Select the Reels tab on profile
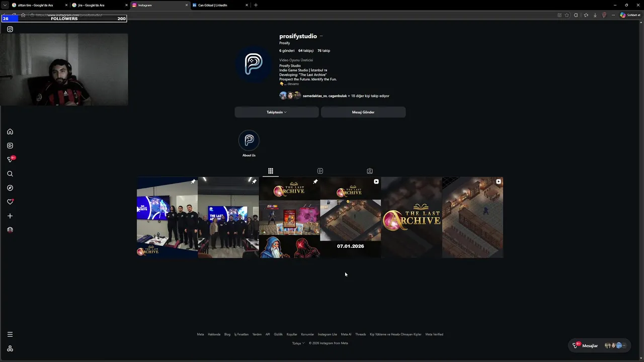The width and height of the screenshot is (644, 362). point(320,171)
